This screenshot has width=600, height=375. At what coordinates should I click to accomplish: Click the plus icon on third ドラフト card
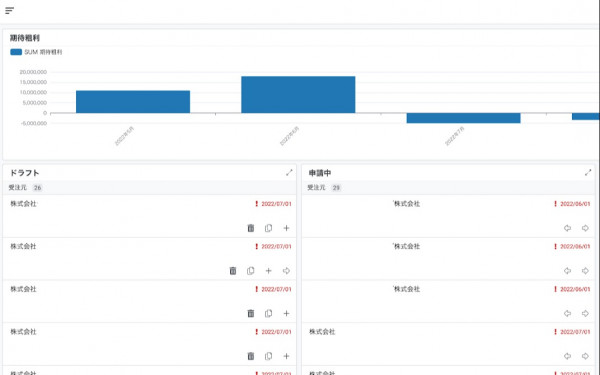[x=286, y=313]
